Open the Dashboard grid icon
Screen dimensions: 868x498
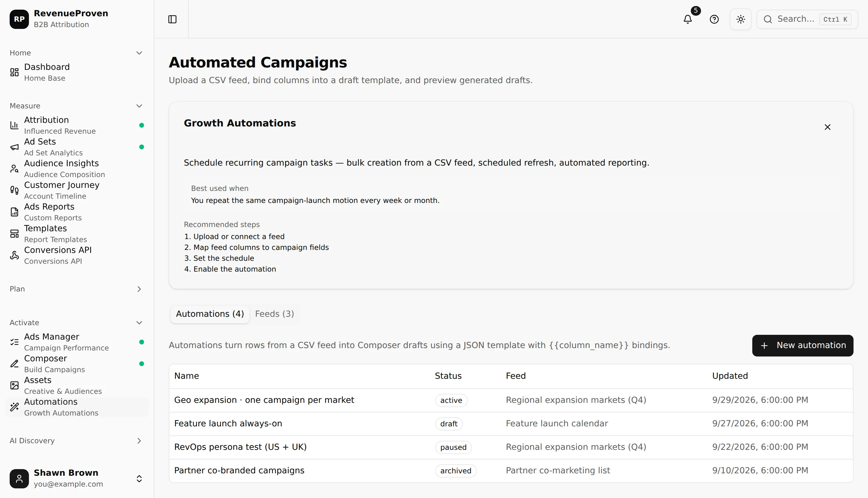coord(14,72)
